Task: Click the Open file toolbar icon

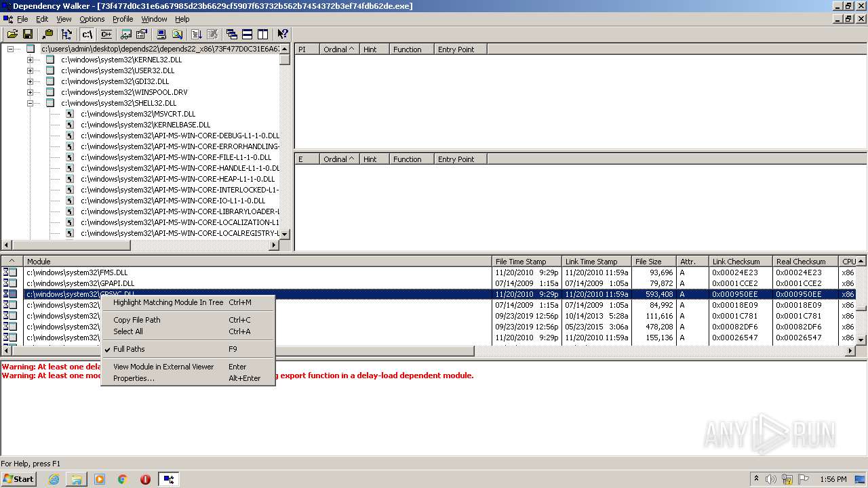Action: [12, 34]
